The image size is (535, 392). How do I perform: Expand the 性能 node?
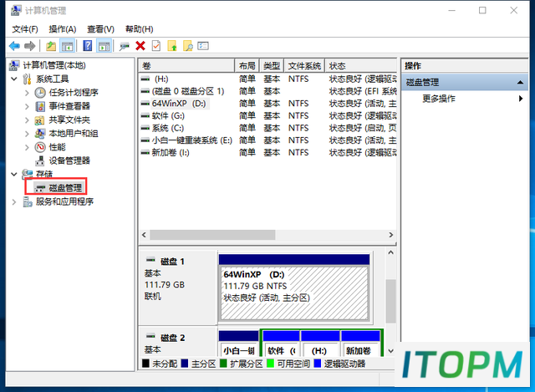point(27,147)
